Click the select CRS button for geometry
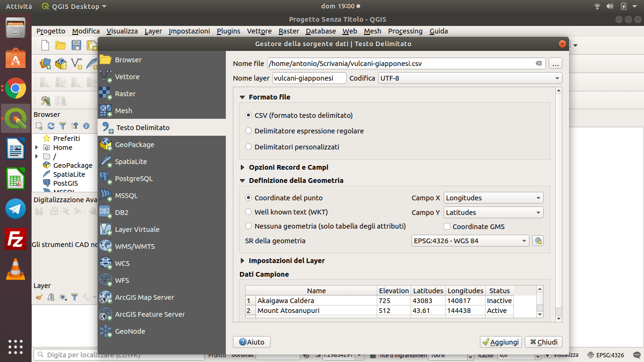This screenshot has height=362, width=644. click(x=538, y=241)
